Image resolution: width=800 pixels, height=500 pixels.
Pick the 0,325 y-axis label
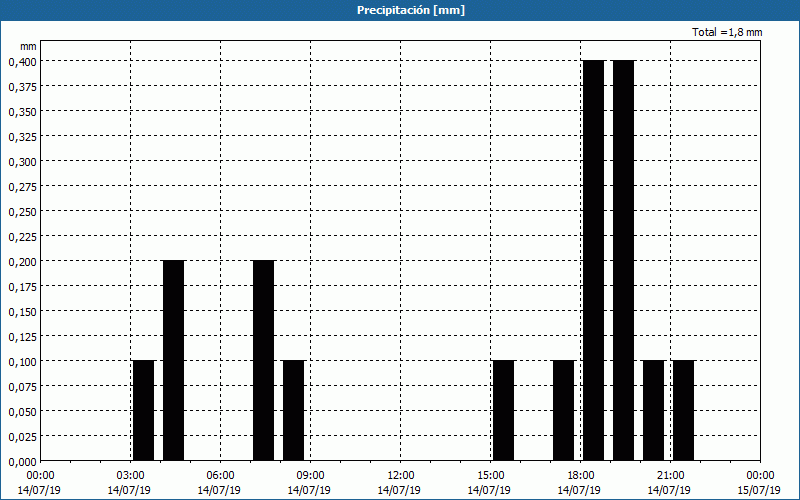pyautogui.click(x=22, y=137)
